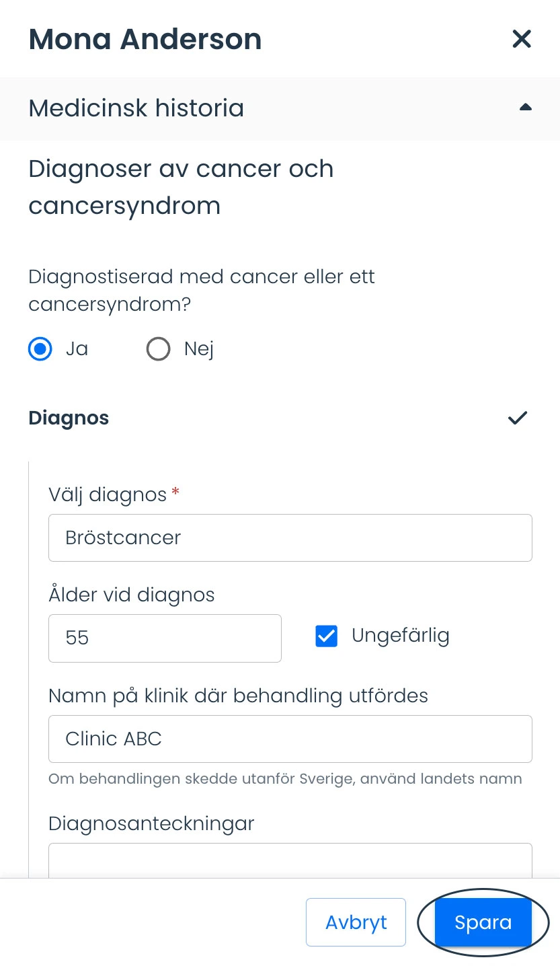Click the Ålder vid diagnos field

(165, 638)
